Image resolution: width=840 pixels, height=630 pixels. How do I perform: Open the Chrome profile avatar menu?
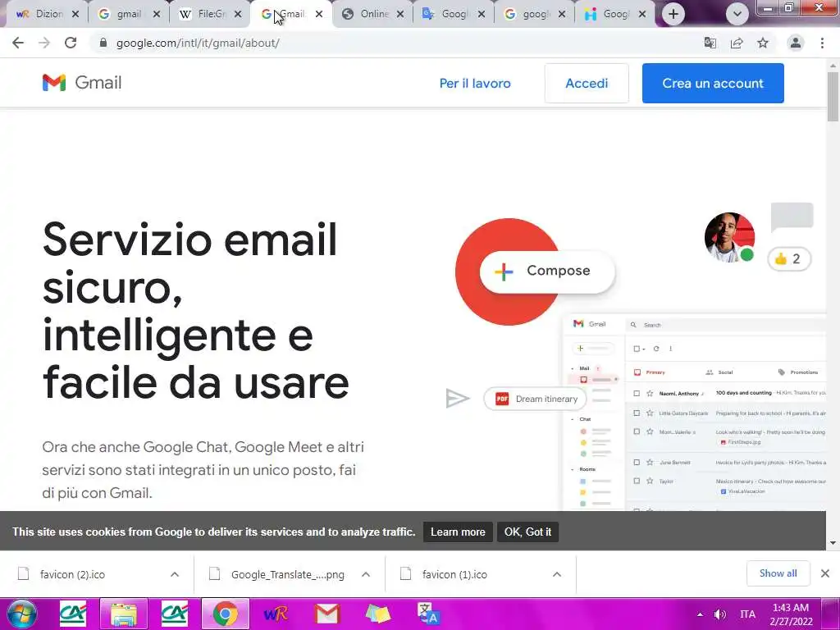tap(796, 43)
